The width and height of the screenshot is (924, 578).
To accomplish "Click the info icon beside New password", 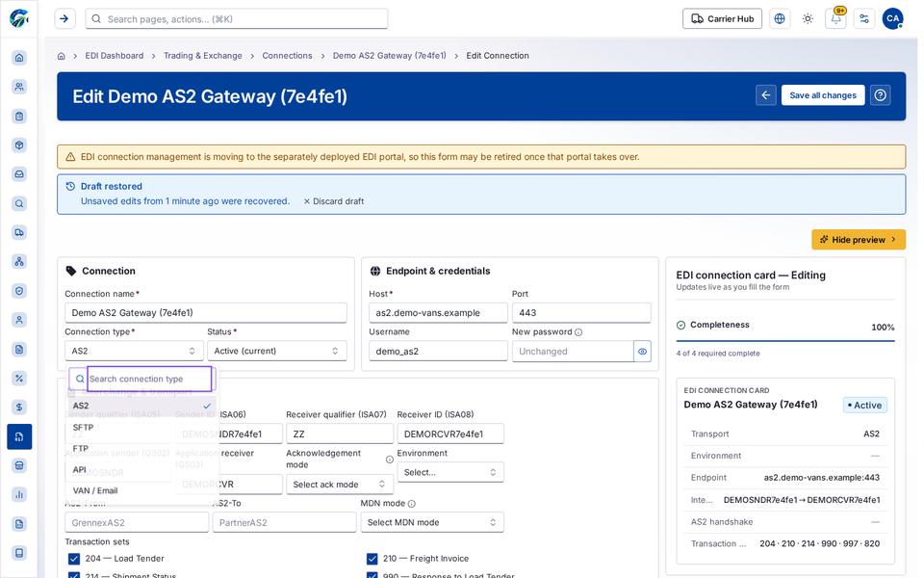I will tap(578, 332).
